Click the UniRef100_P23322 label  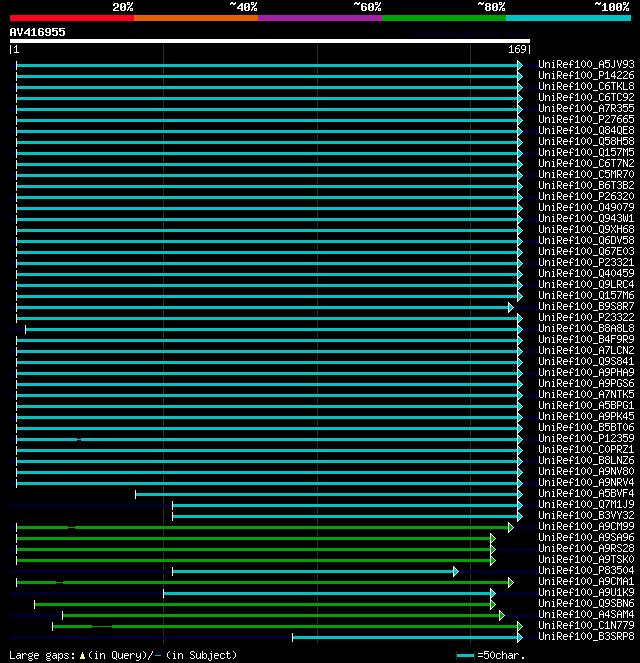point(586,318)
